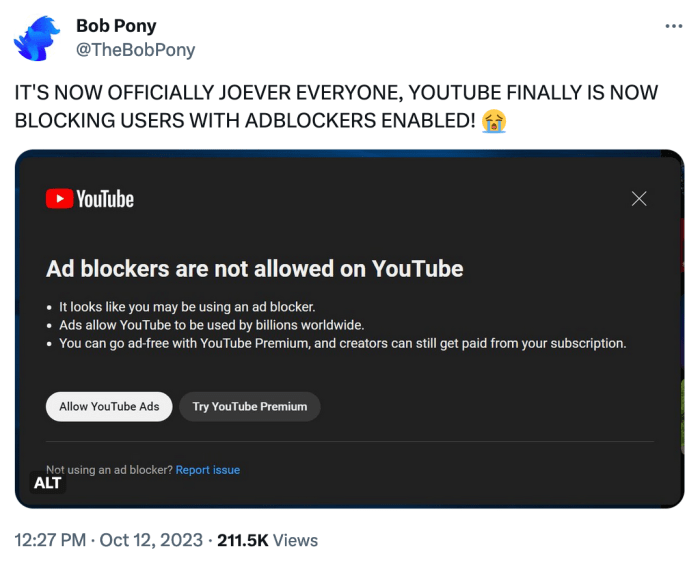Click the 'Not using an ad blocker?' text
This screenshot has width=700, height=567.
pyautogui.click(x=109, y=470)
